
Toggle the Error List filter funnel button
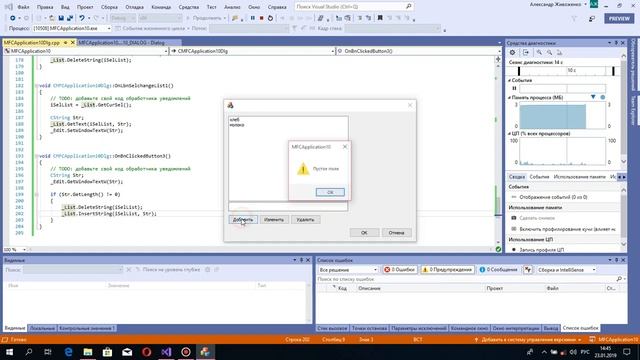click(528, 270)
